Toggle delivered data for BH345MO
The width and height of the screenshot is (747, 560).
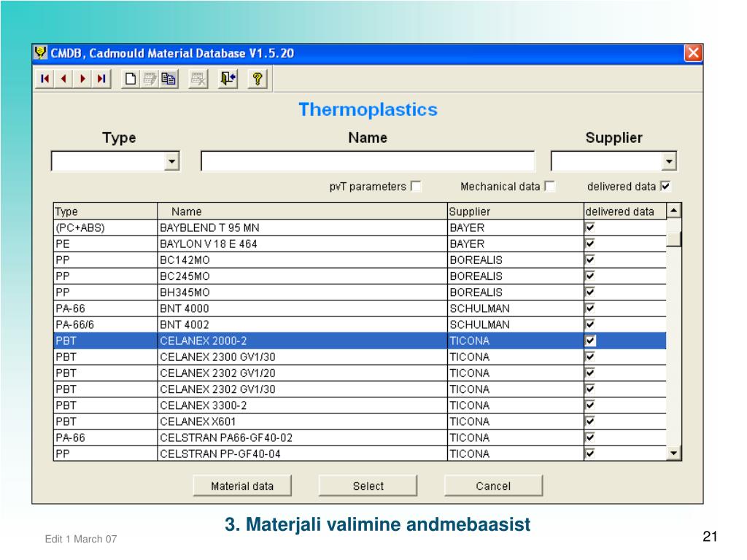[589, 292]
